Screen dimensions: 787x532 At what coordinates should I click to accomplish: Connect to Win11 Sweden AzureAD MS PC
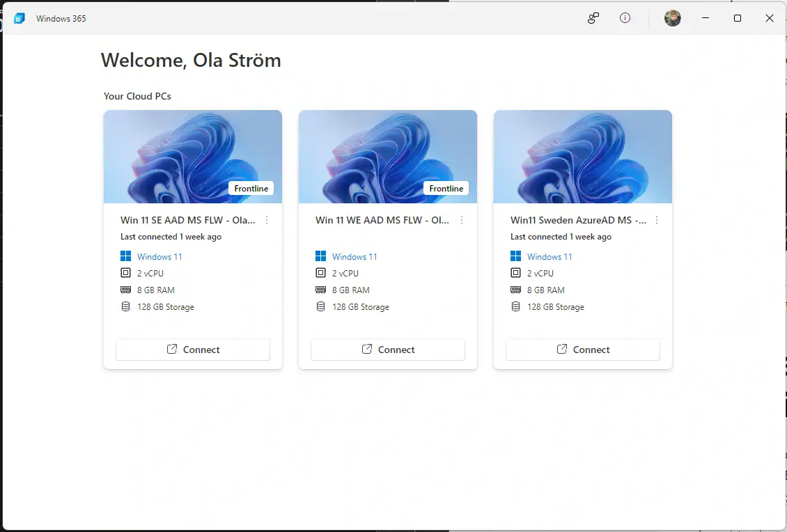click(x=583, y=350)
